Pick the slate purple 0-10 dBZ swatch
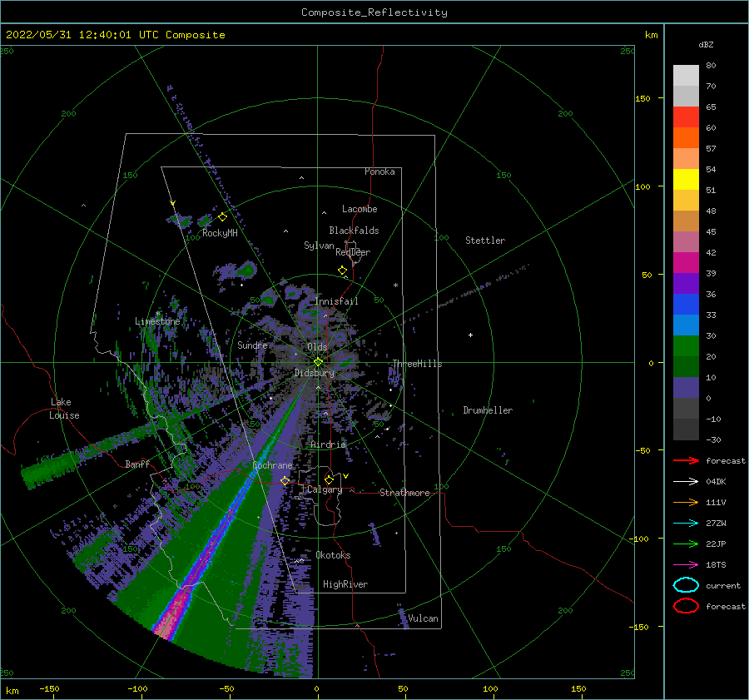The height and width of the screenshot is (700, 749). pos(686,388)
